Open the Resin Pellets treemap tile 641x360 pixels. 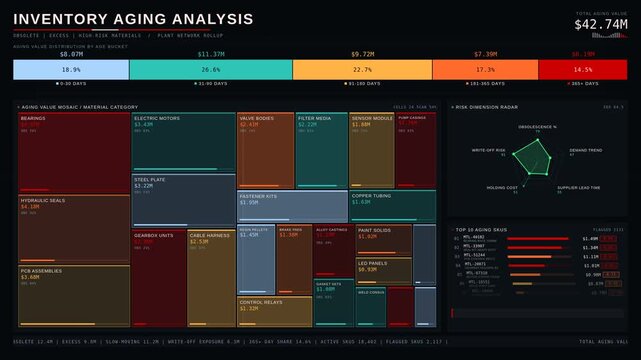pos(256,260)
